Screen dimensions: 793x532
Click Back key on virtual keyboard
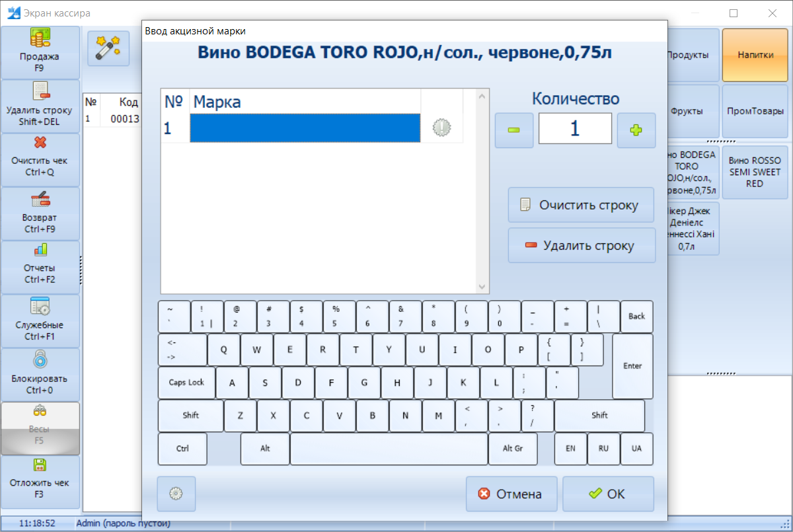click(636, 317)
